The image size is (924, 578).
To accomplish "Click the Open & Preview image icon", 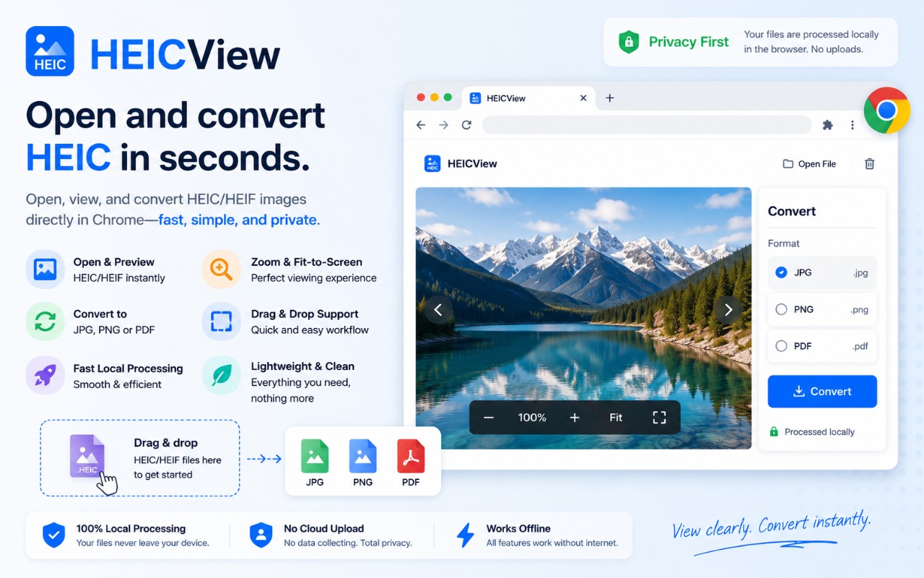I will click(45, 269).
